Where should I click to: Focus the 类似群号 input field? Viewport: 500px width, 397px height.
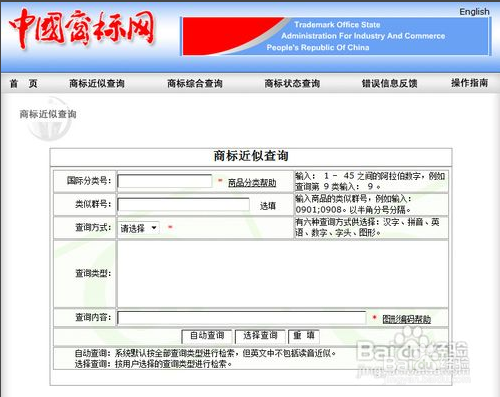[183, 205]
